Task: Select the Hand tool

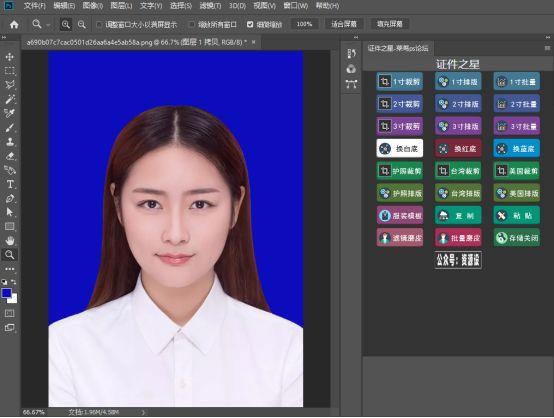Action: (10, 241)
